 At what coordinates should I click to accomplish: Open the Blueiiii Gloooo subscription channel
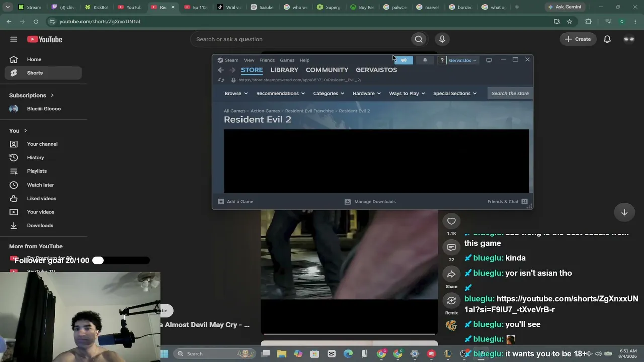43,109
